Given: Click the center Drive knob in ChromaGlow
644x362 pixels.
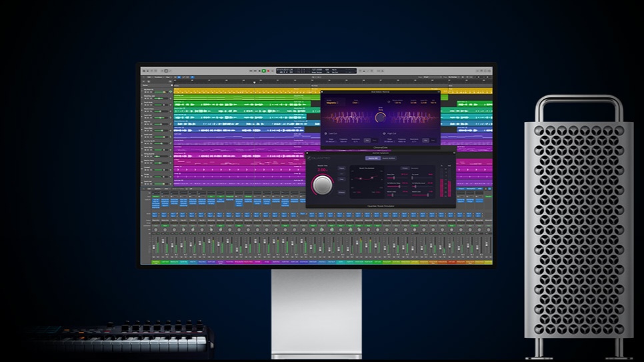Looking at the screenshot, I should (380, 117).
